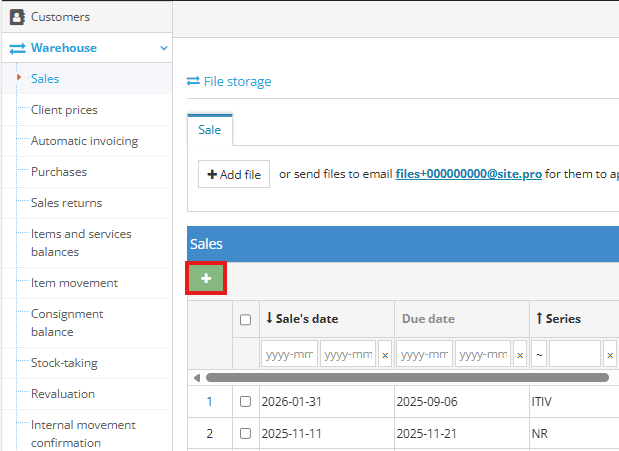The height and width of the screenshot is (451, 619).
Task: Click the files+000000000@site.pro email link
Action: pyautogui.click(x=468, y=174)
